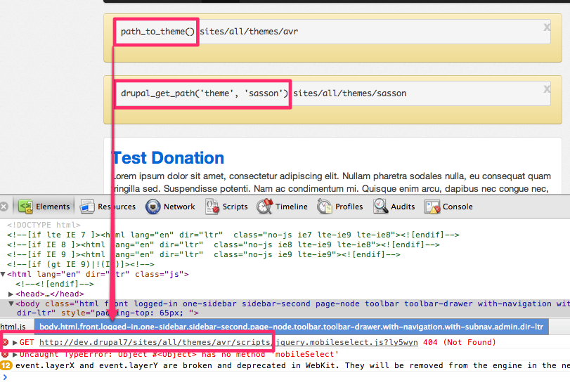Select the body.html.front breadcrumb item

(x=291, y=327)
